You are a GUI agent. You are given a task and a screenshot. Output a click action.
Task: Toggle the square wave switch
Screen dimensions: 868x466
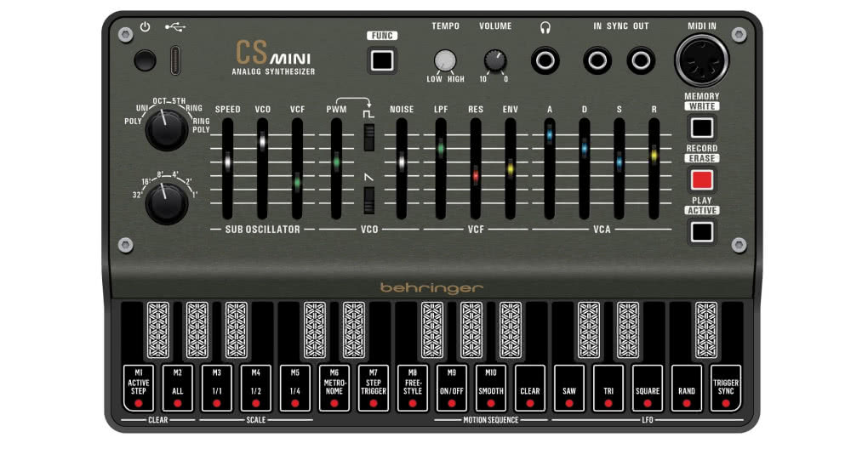coord(368,138)
